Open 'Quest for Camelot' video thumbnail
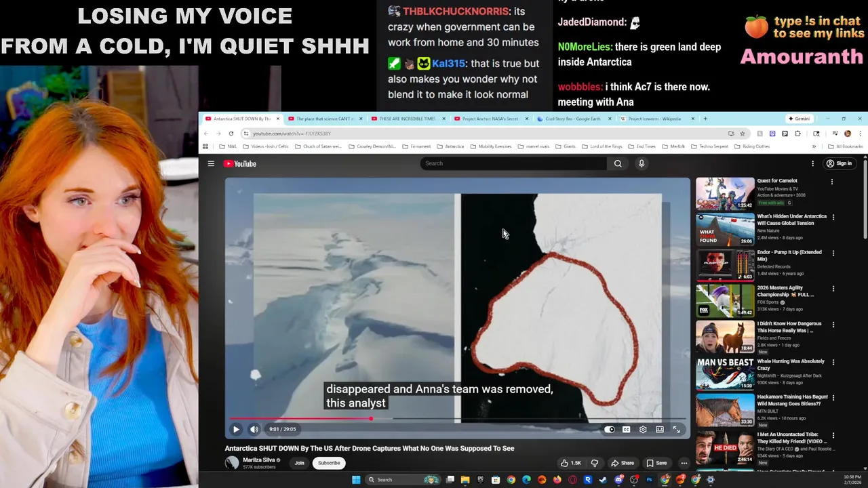Screen dimensions: 868x488 (x=725, y=193)
